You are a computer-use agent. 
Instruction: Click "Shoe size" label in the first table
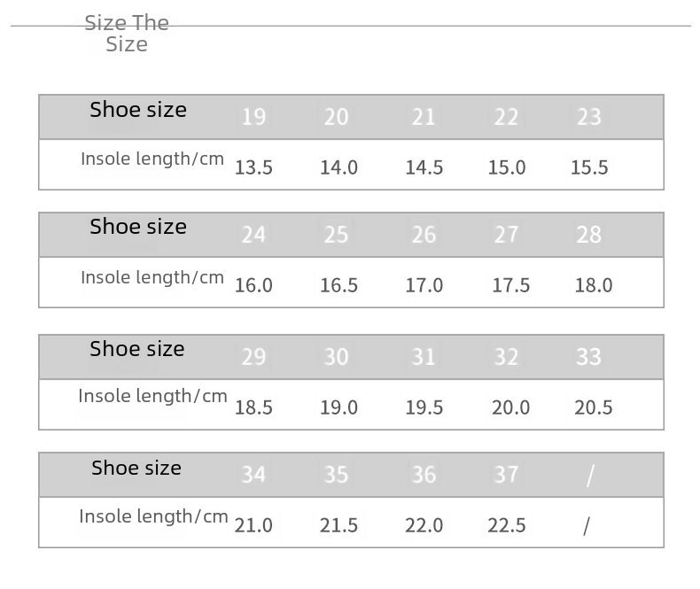click(x=138, y=110)
